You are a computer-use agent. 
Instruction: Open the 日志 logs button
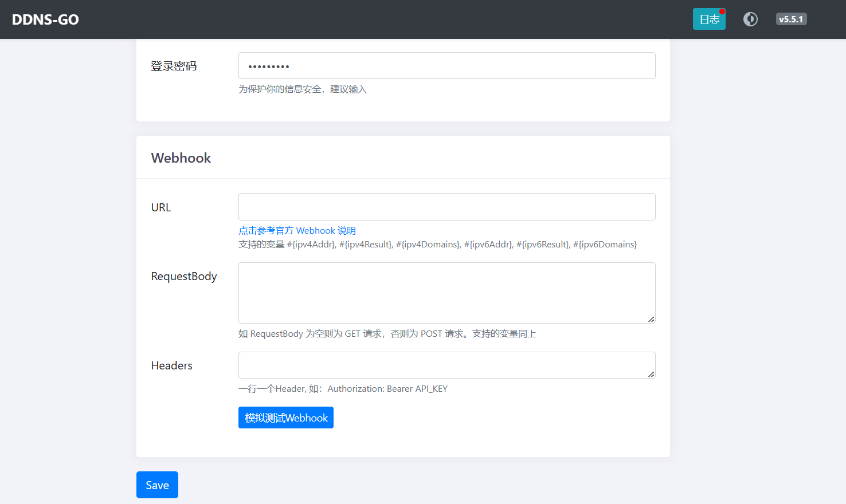pyautogui.click(x=709, y=19)
